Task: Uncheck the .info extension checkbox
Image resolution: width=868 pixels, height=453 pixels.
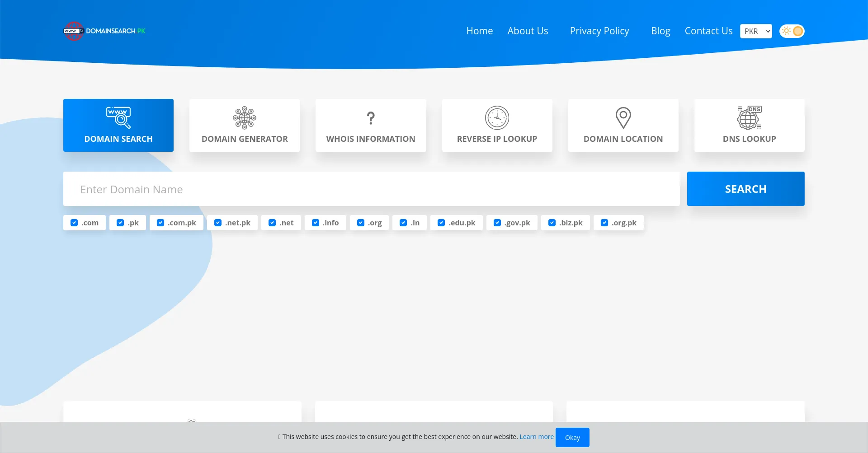Action: [x=316, y=223]
